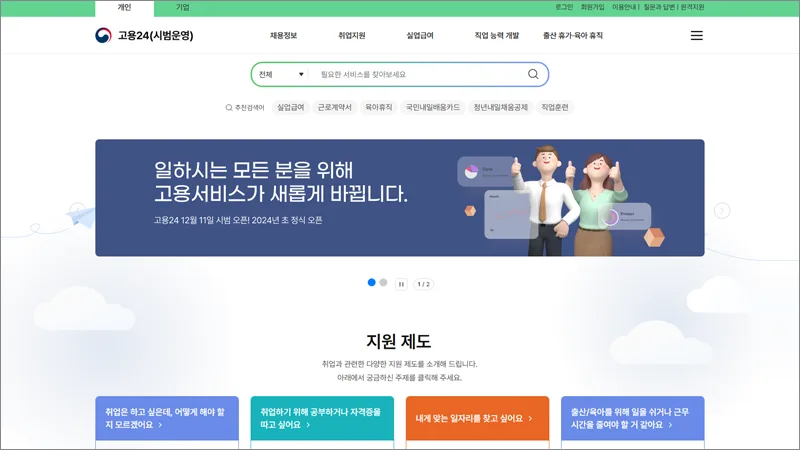Select the 국민내일배움카드 search tag
Image resolution: width=800 pixels, height=450 pixels.
tap(433, 107)
